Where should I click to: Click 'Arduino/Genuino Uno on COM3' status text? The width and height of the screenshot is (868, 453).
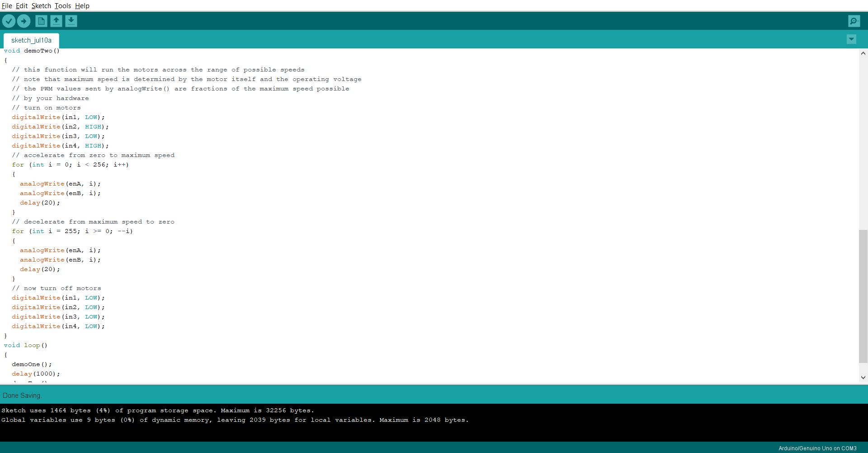click(817, 448)
